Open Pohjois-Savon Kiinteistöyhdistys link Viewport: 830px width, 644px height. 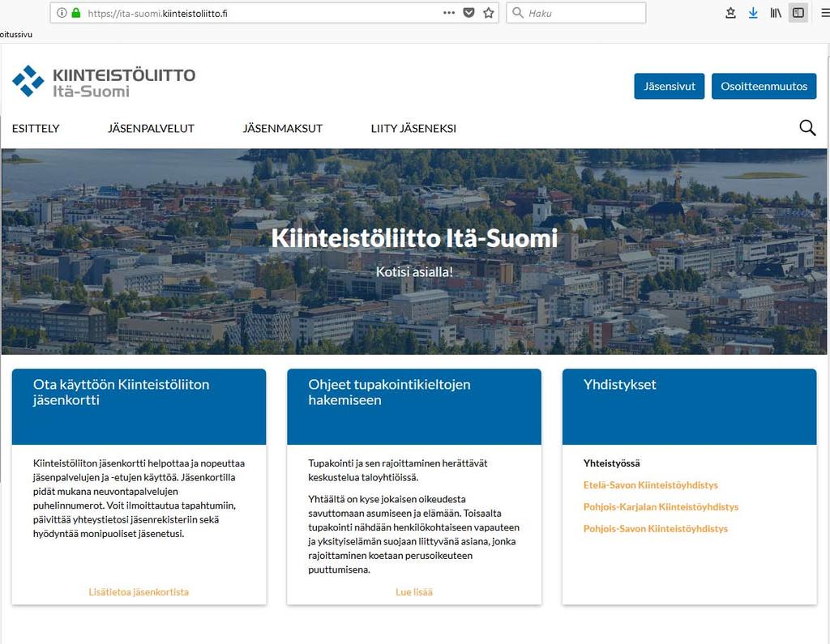coord(655,529)
